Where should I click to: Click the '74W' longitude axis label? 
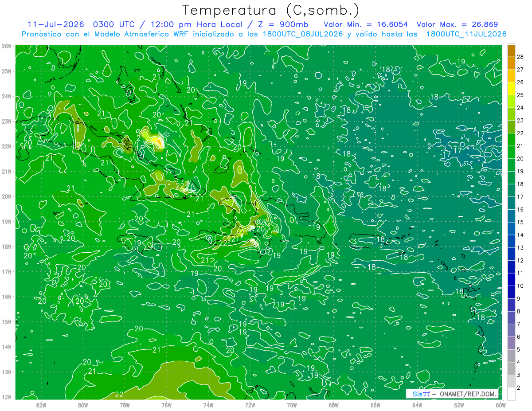[x=208, y=405]
